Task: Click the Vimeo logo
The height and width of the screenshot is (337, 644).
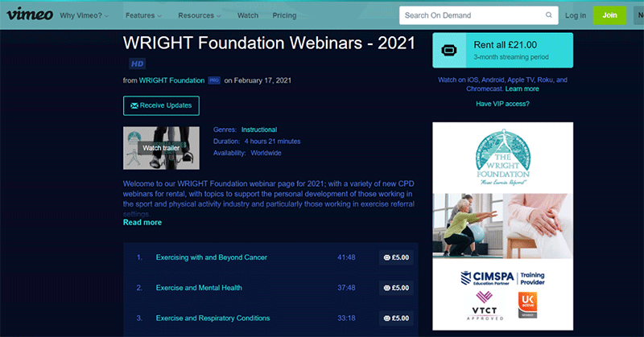Action: 30,14
